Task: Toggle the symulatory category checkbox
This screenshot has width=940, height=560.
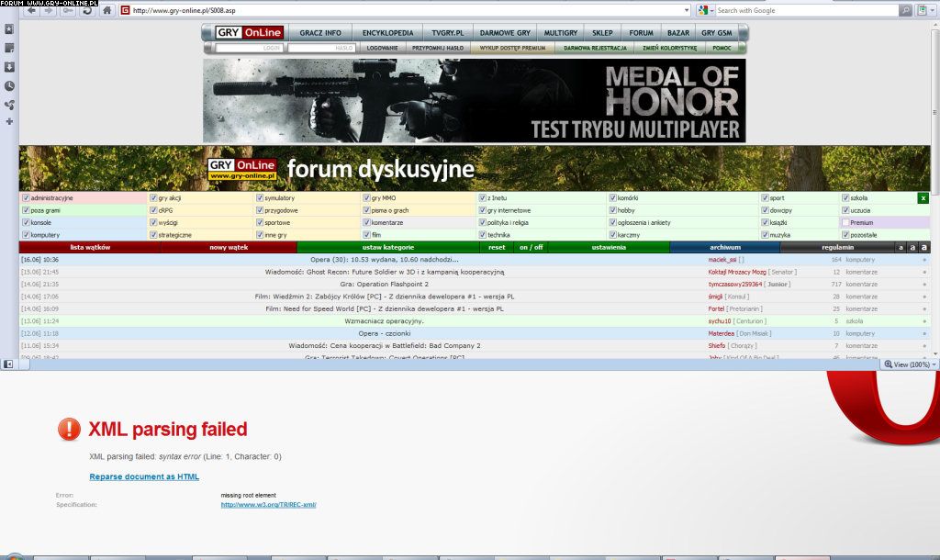Action: pos(260,198)
